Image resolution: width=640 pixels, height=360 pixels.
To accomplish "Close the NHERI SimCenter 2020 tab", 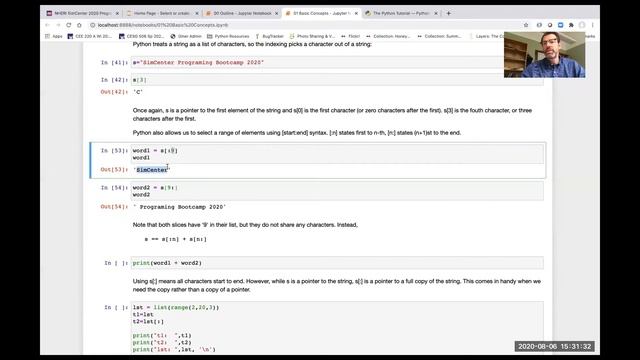I will [117, 13].
